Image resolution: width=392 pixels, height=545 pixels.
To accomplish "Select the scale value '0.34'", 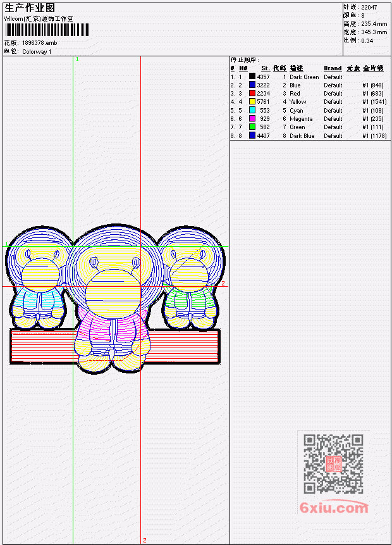I will click(x=367, y=41).
